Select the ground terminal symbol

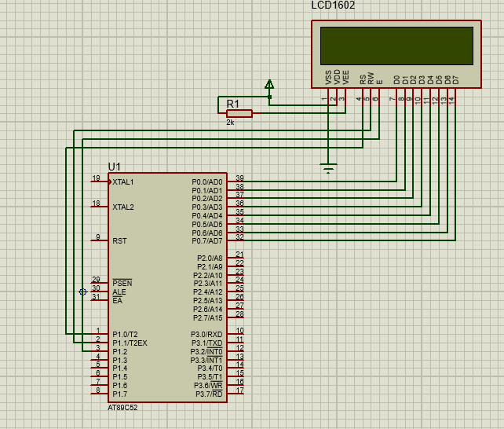pos(328,167)
